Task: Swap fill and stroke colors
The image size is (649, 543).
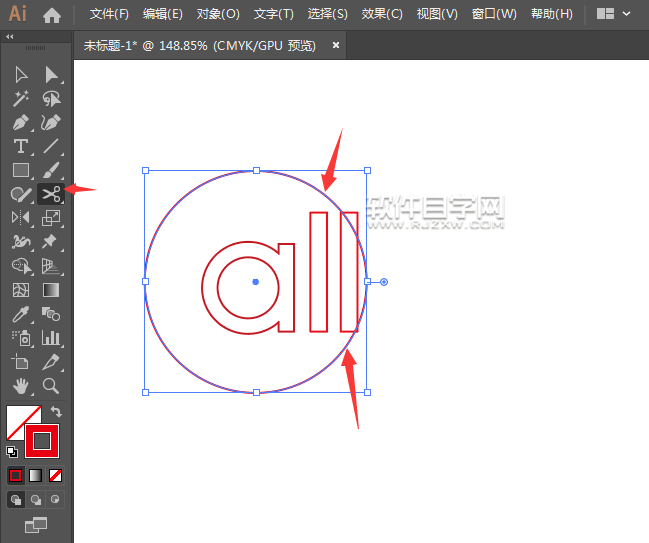Action: coord(56,412)
